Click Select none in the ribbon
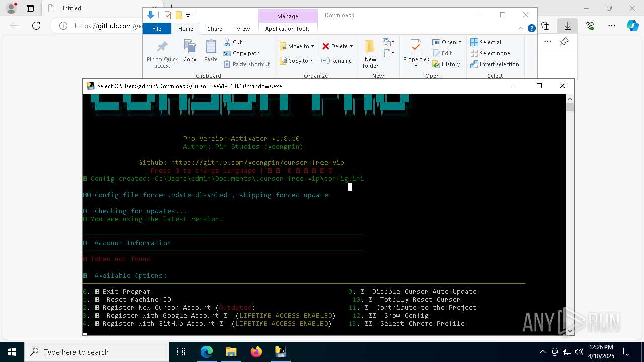This screenshot has width=644, height=362. pos(490,53)
